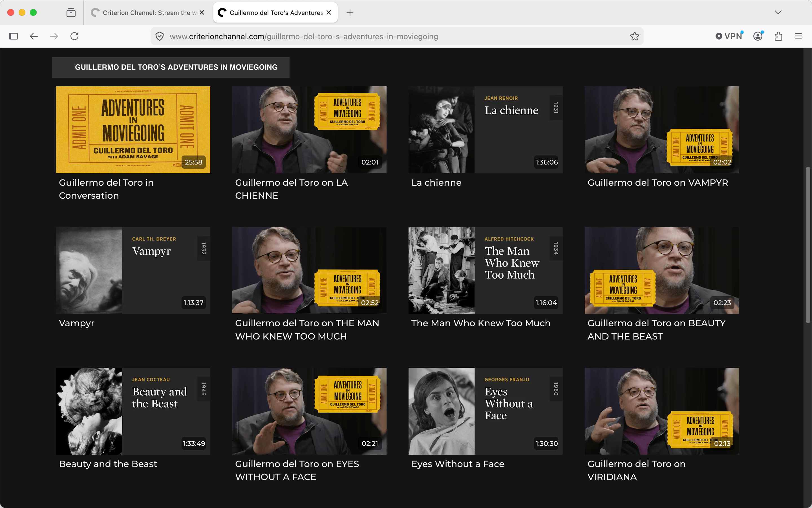
Task: Open the La chienne 1931 film thumbnail
Action: tap(486, 130)
